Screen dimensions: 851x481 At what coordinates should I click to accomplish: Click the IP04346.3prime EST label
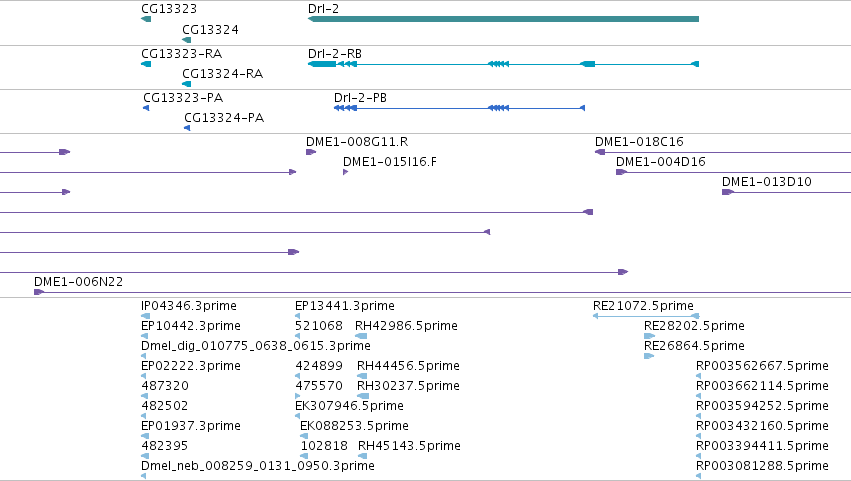coord(188,306)
